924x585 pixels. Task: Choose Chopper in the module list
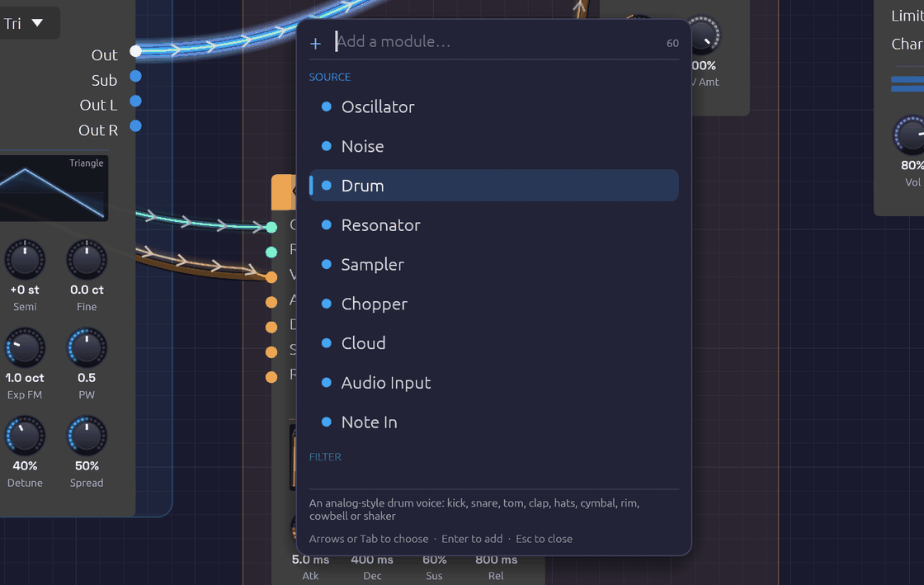(x=494, y=304)
